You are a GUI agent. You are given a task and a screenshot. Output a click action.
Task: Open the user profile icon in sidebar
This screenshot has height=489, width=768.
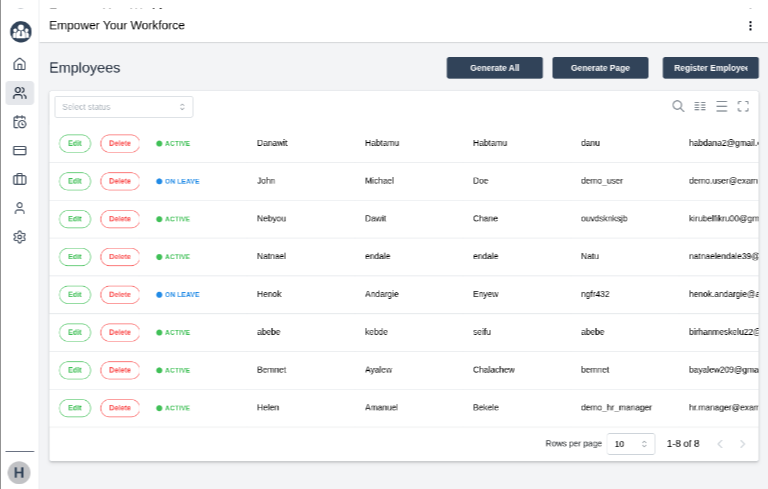19,209
